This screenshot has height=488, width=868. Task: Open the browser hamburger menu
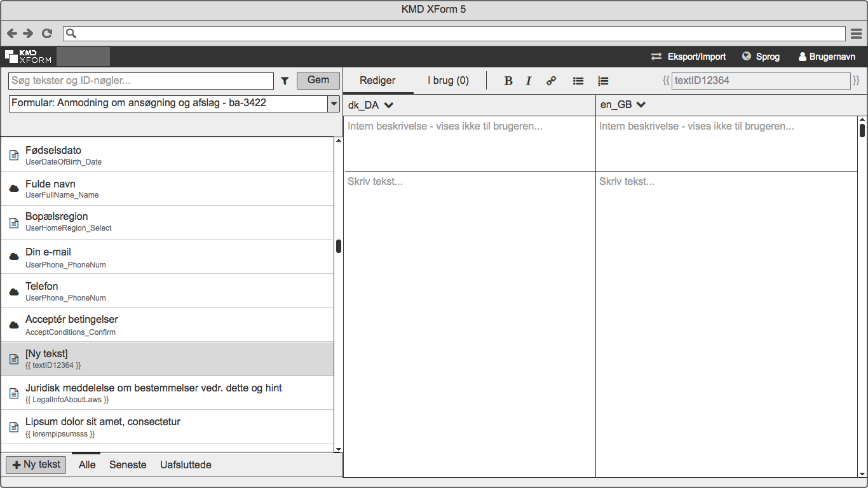[856, 33]
